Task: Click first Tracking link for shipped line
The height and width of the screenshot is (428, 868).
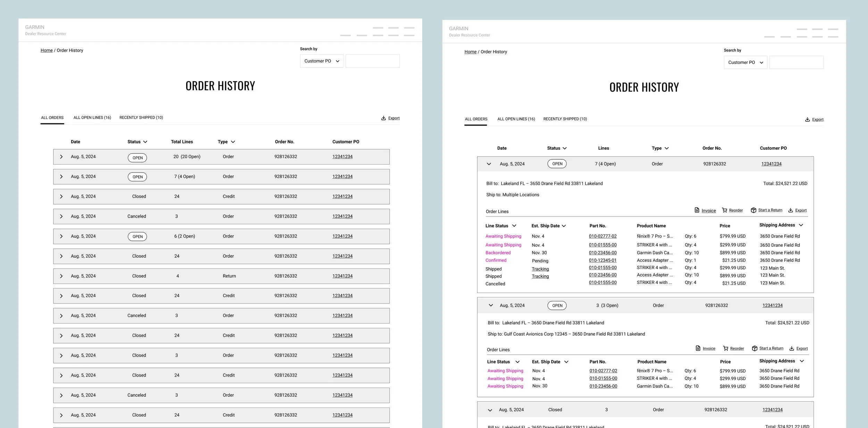Action: click(x=540, y=269)
